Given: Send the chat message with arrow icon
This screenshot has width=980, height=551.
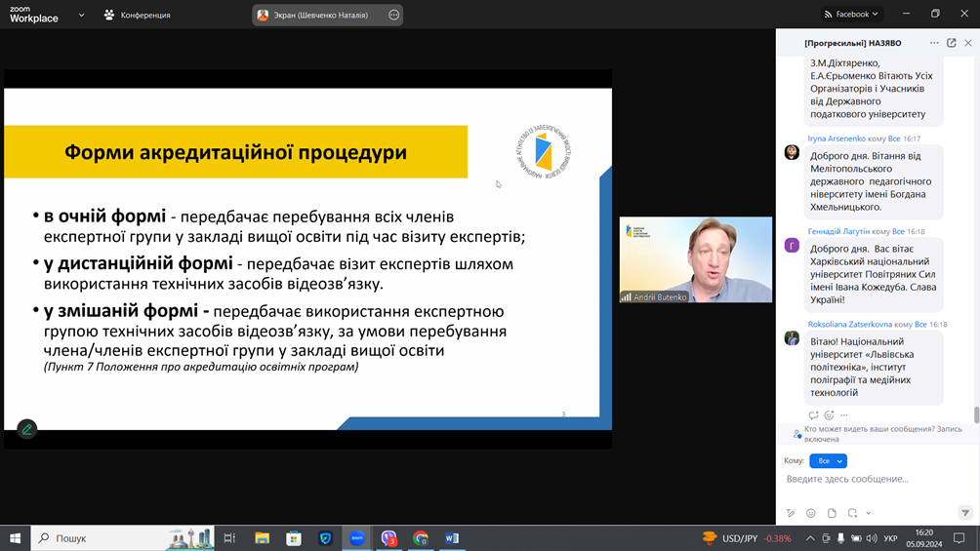Looking at the screenshot, I should [965, 513].
